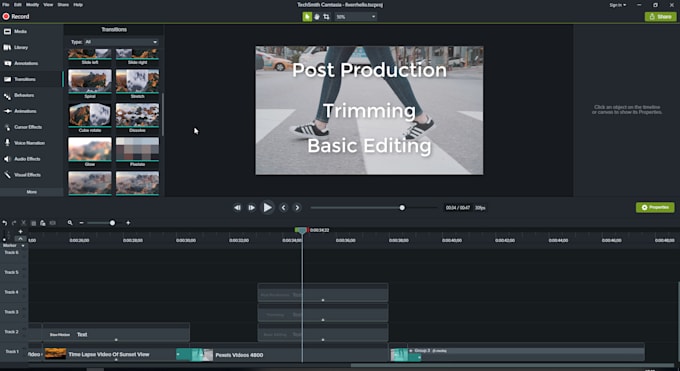Zoom out the timeline with minus
This screenshot has width=680, height=371.
[x=82, y=223]
